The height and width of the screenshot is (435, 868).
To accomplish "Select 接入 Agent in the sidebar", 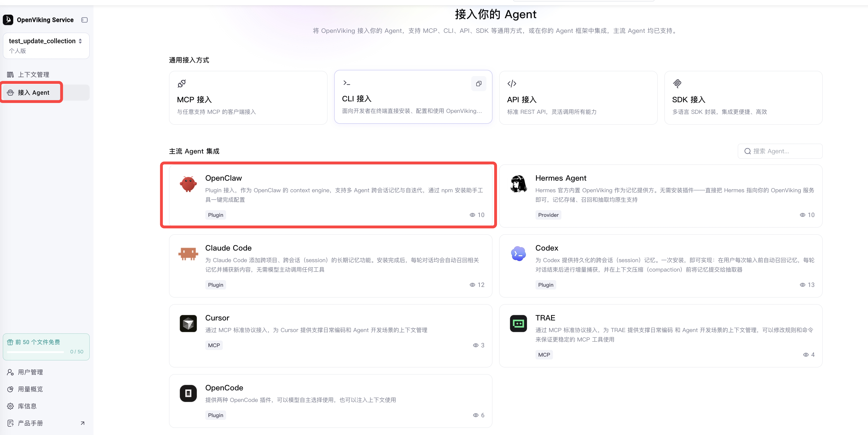I will pos(46,92).
